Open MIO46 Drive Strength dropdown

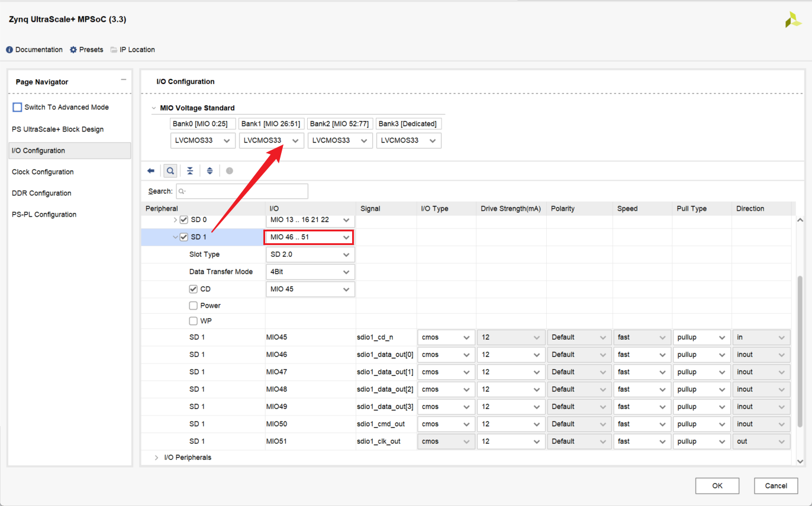pos(511,354)
